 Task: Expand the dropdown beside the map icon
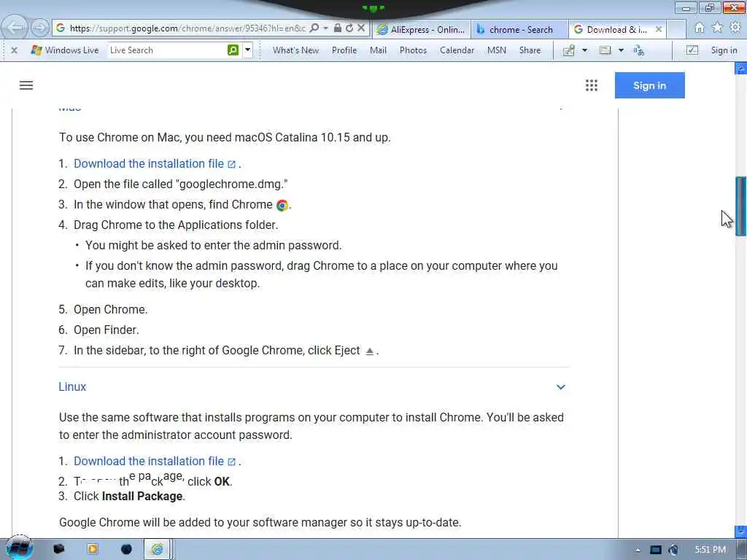click(x=584, y=50)
